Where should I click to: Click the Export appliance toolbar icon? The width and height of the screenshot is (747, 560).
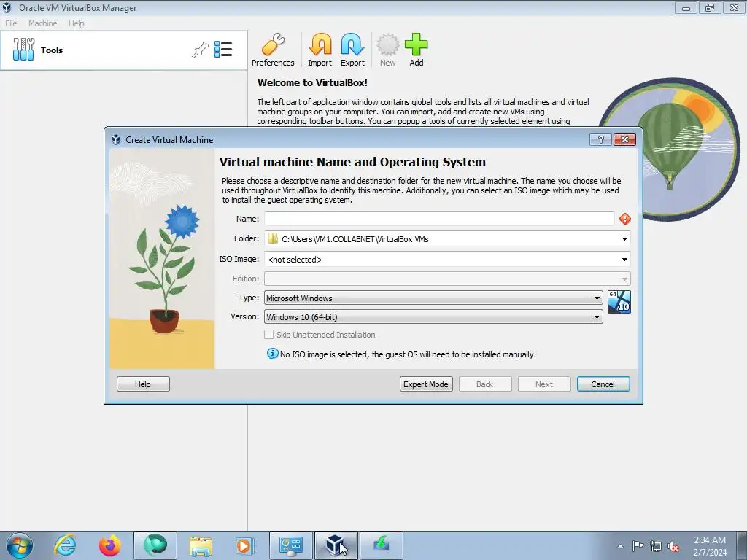pos(352,50)
